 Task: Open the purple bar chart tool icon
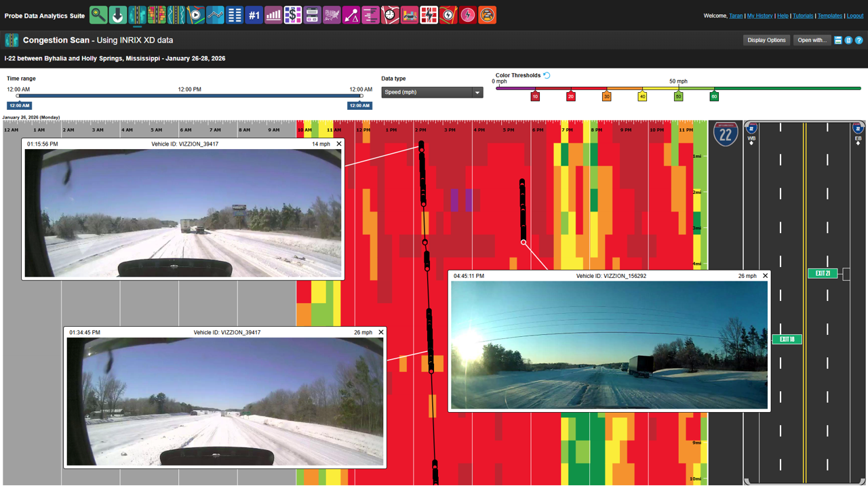tap(273, 15)
